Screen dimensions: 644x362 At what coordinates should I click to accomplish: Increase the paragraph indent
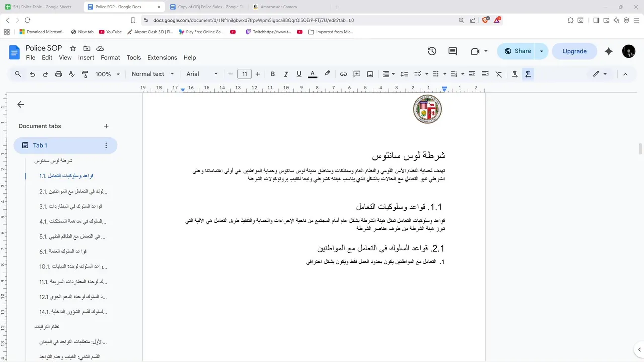(x=485, y=74)
